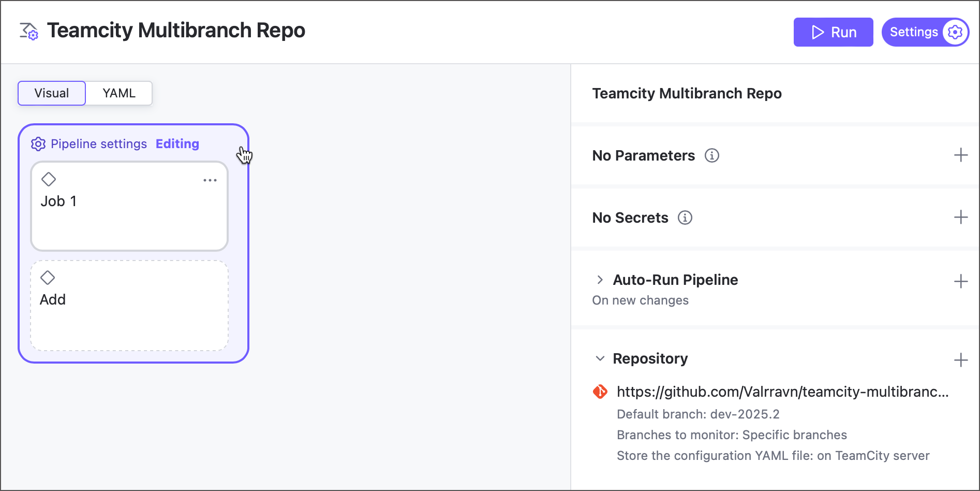Screen dimensions: 980x491
Task: Click the diamond icon on Job 1
Action: [x=49, y=179]
